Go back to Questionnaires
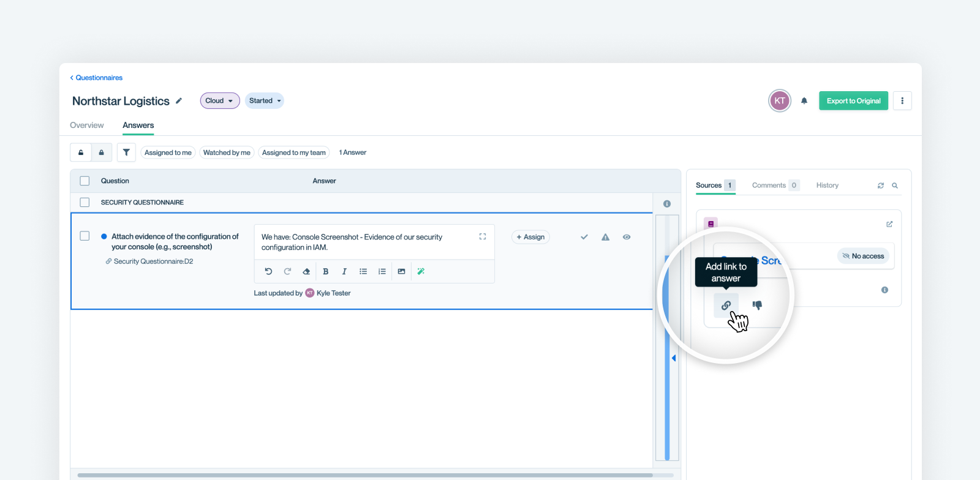The height and width of the screenshot is (480, 980). pyautogui.click(x=96, y=78)
